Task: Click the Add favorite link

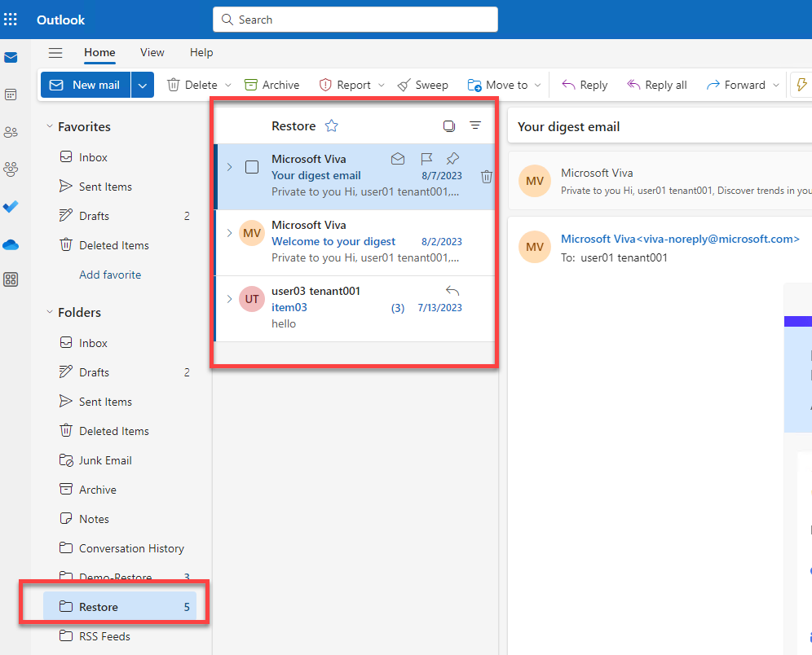Action: coord(110,275)
